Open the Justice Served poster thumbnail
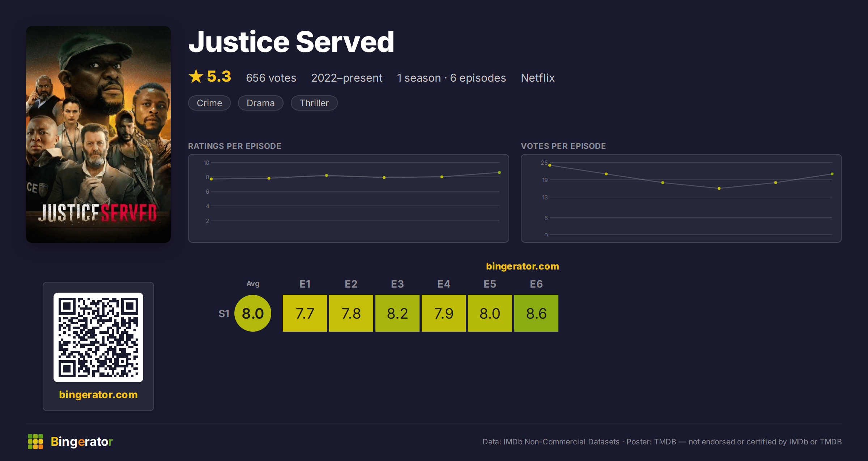Image resolution: width=868 pixels, height=461 pixels. coord(98,134)
